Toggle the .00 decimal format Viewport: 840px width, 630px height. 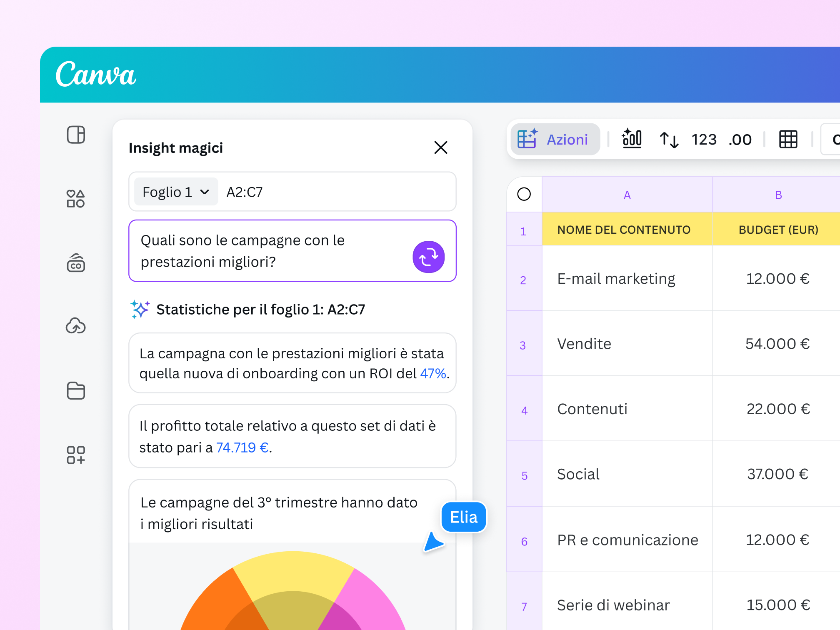coord(740,139)
